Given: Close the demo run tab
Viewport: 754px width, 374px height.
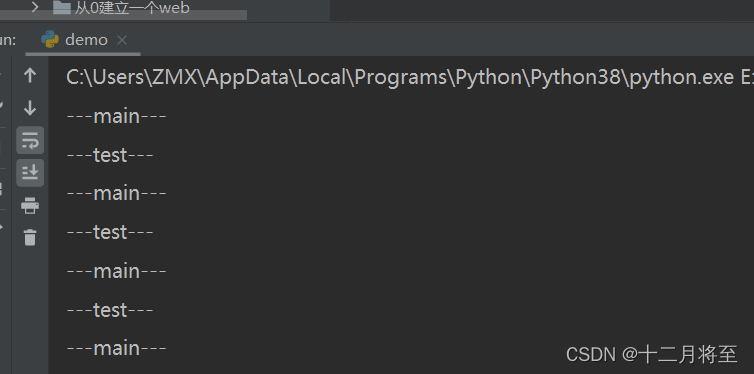Looking at the screenshot, I should (122, 40).
